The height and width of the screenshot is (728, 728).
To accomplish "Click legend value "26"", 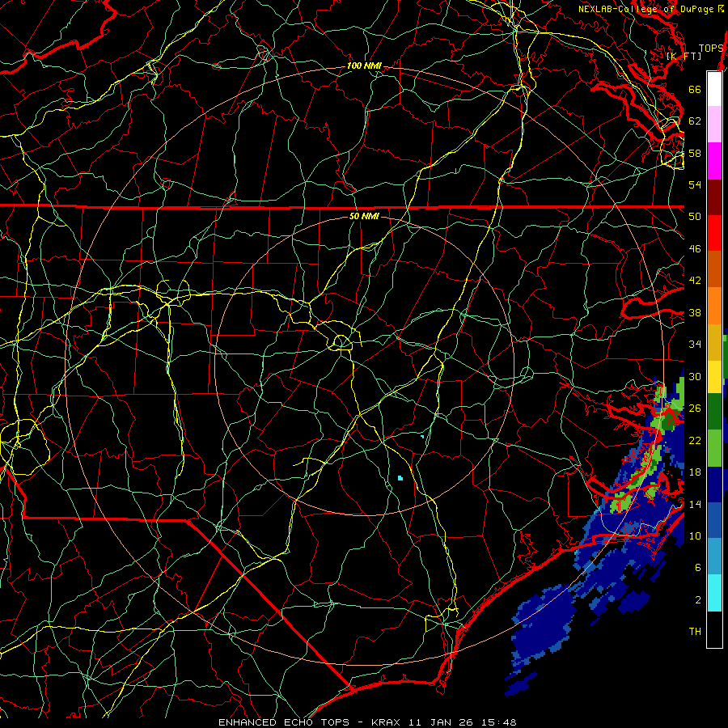I will (695, 408).
